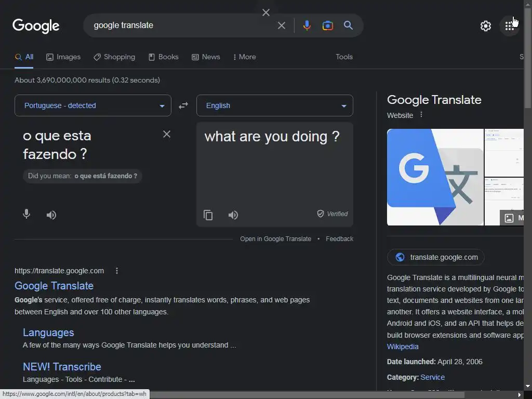The width and height of the screenshot is (532, 399).
Task: Expand the English target language dropdown
Action: 275,105
